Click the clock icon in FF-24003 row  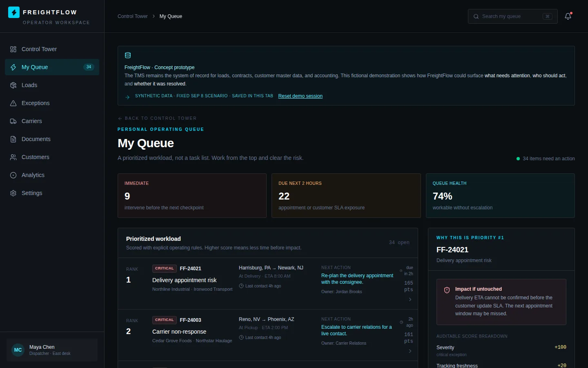[241, 337]
